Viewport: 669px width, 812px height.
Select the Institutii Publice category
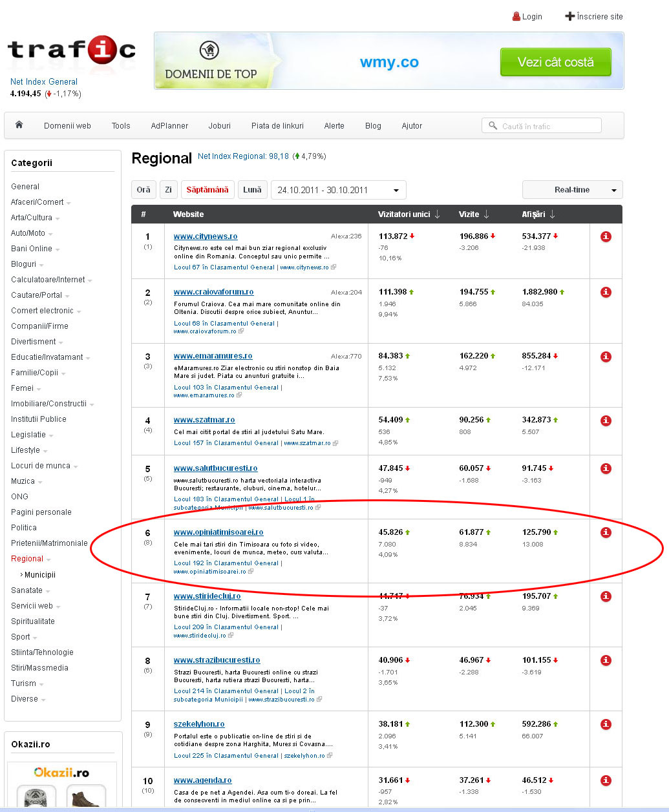tap(39, 419)
